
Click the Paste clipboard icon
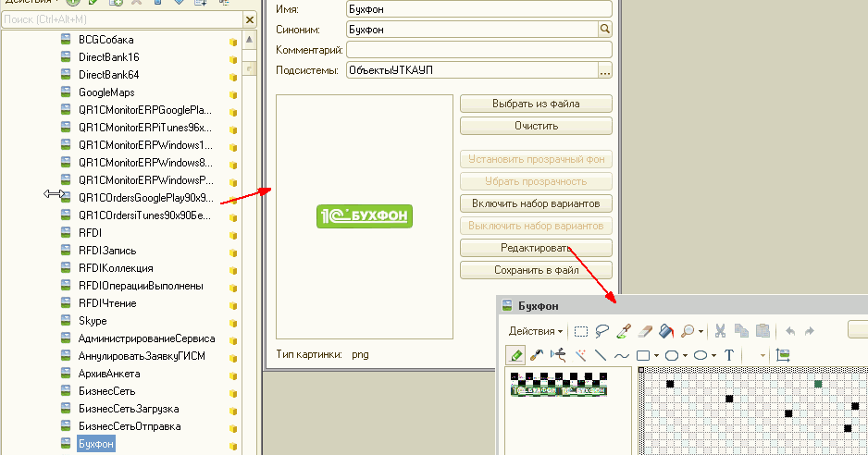tap(763, 331)
